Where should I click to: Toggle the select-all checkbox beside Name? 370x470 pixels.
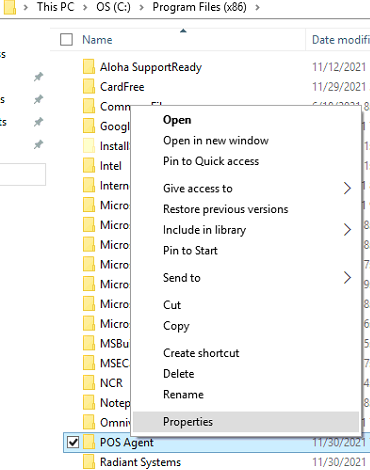point(66,40)
